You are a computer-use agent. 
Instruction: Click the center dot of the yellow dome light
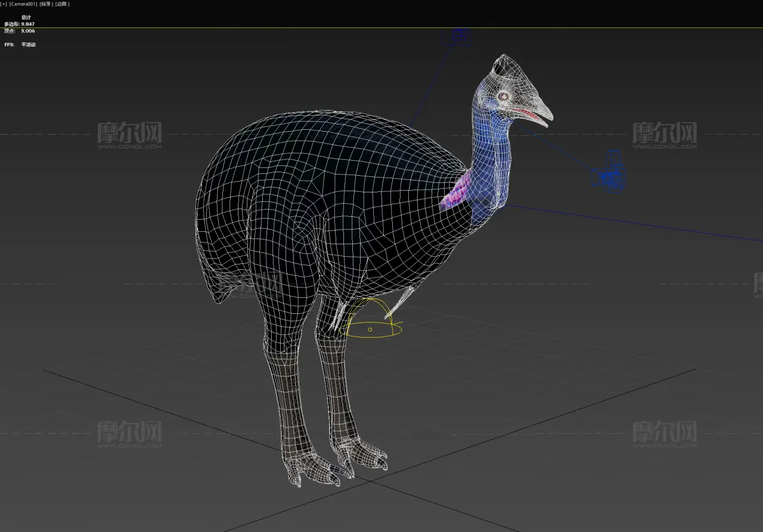click(x=370, y=329)
